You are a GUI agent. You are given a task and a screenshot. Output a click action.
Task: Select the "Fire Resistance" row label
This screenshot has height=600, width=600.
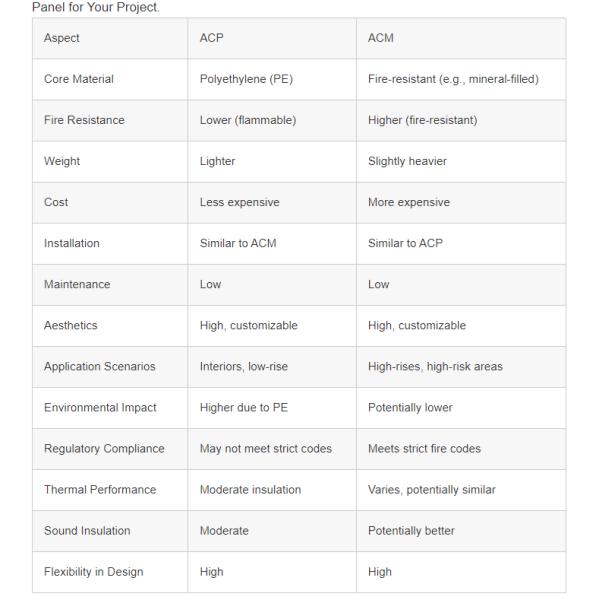pyautogui.click(x=84, y=120)
